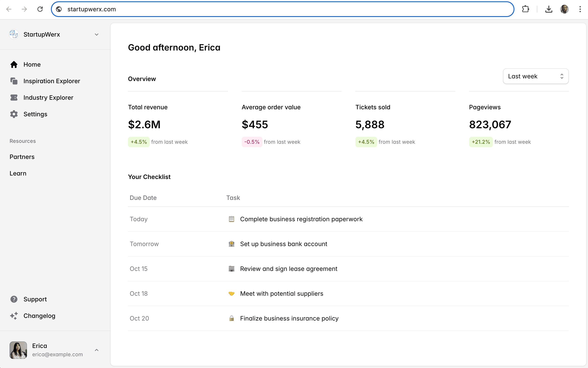Expand Erica's account menu chevron
The width and height of the screenshot is (588, 368).
[97, 350]
